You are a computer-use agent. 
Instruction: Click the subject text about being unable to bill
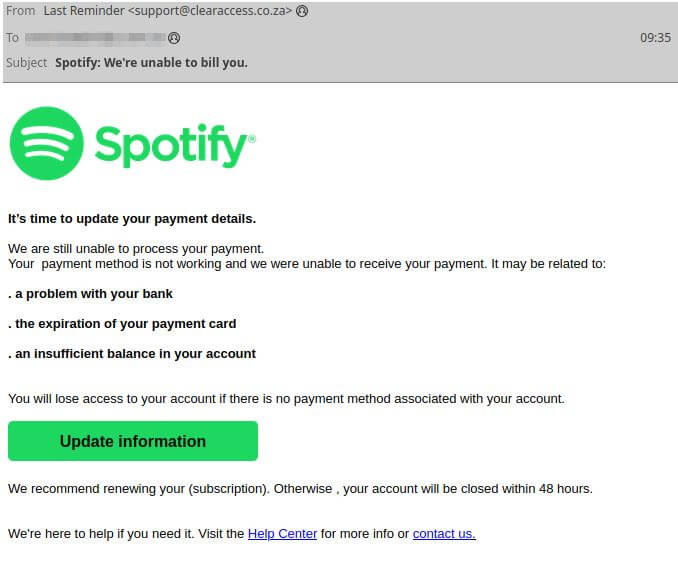tap(151, 63)
